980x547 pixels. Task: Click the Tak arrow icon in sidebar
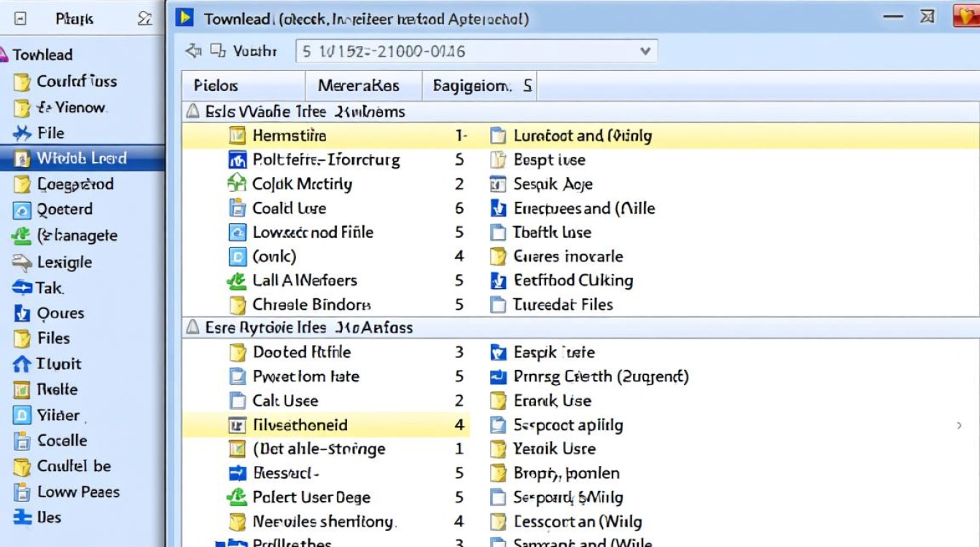(x=23, y=287)
